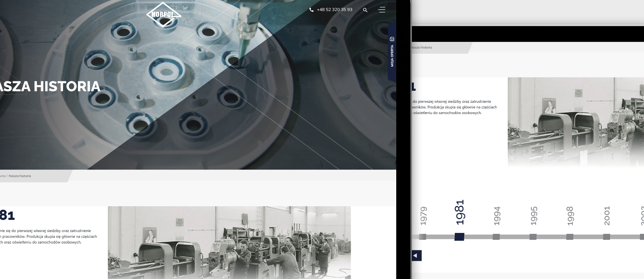This screenshot has width=644, height=279.
Task: Click the Nasza historia breadcrumb on the left page
Action: (20, 176)
